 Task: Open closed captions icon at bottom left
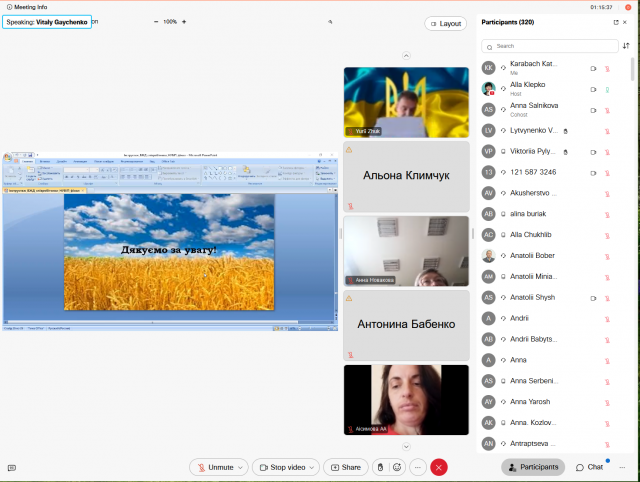(x=11, y=467)
